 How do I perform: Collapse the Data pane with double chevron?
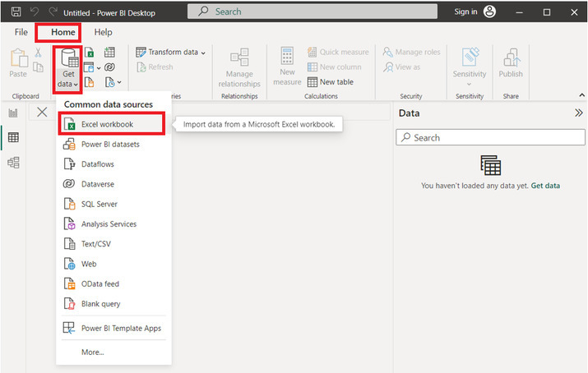tap(579, 113)
